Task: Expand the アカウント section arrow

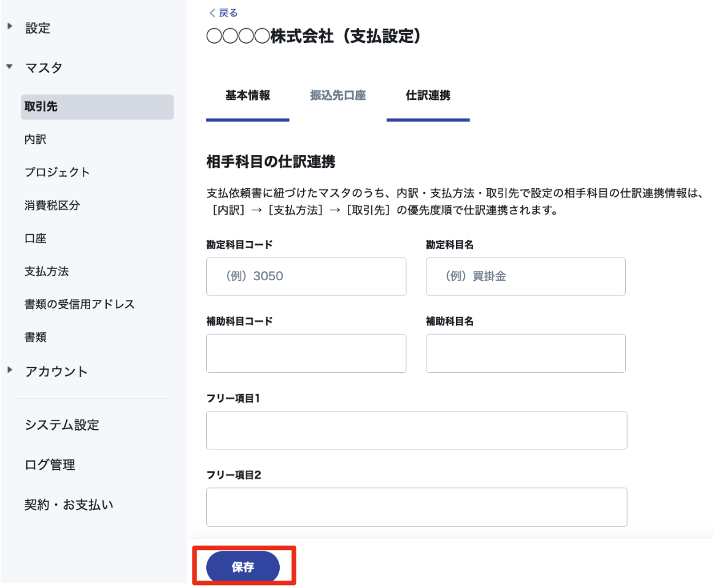Action: coord(10,370)
